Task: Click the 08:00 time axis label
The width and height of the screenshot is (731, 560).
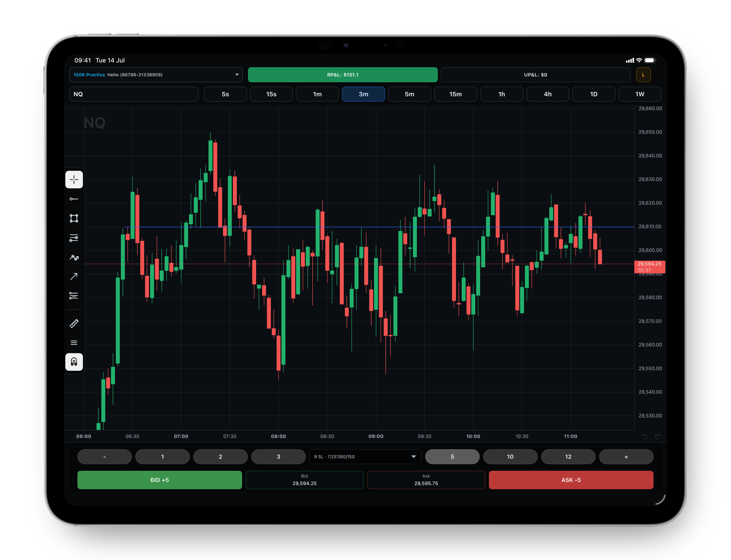Action: click(278, 436)
